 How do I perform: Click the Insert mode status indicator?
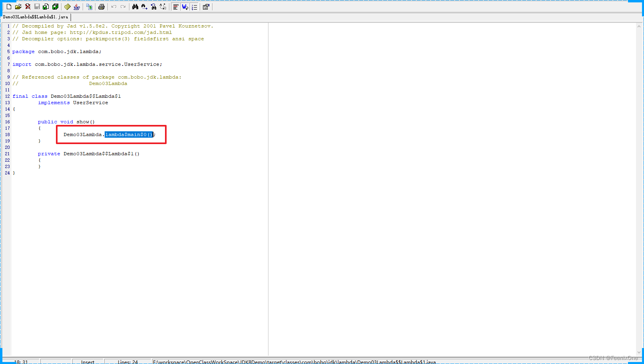coord(88,362)
